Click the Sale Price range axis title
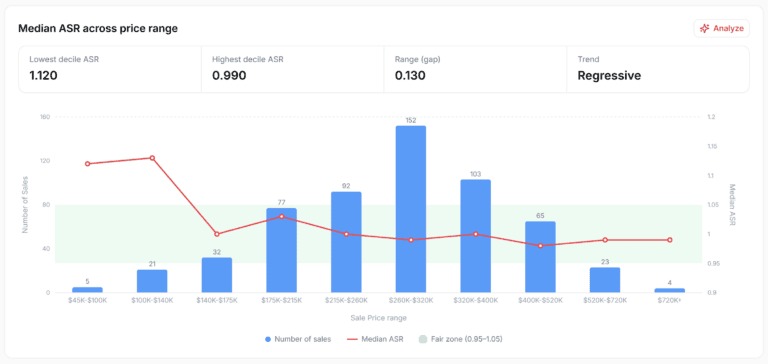This screenshot has width=768, height=364. (378, 318)
